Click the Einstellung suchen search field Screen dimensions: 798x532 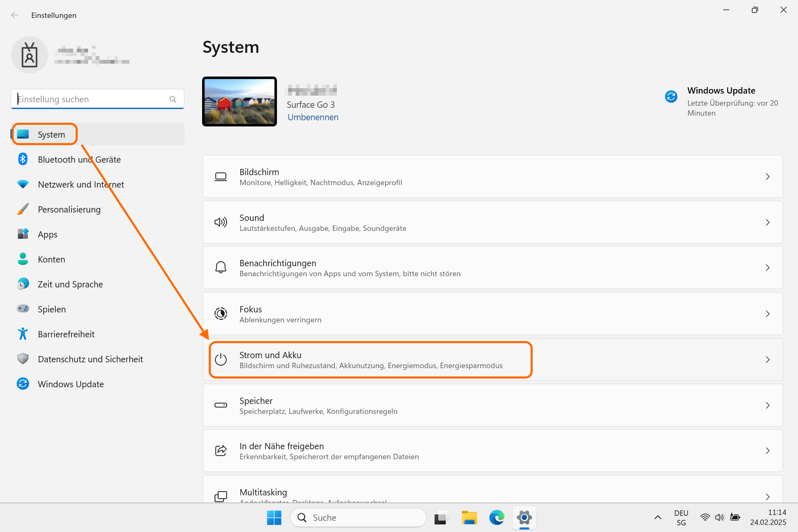click(91, 99)
